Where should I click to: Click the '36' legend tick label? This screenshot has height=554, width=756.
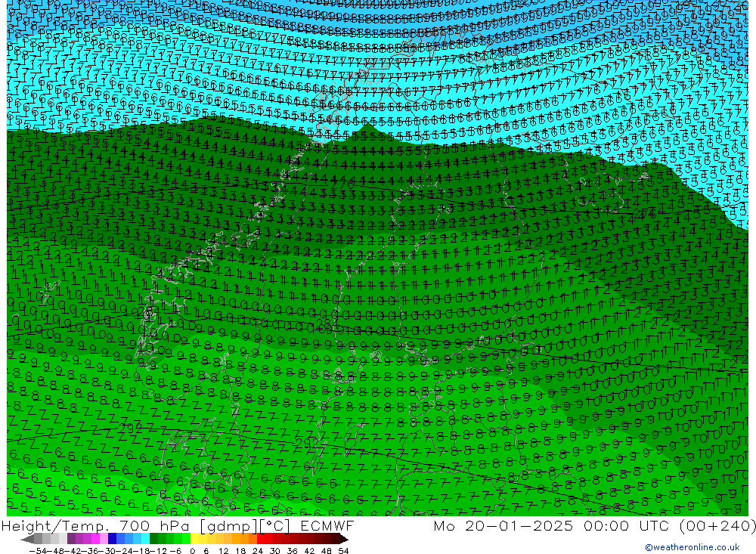(292, 551)
